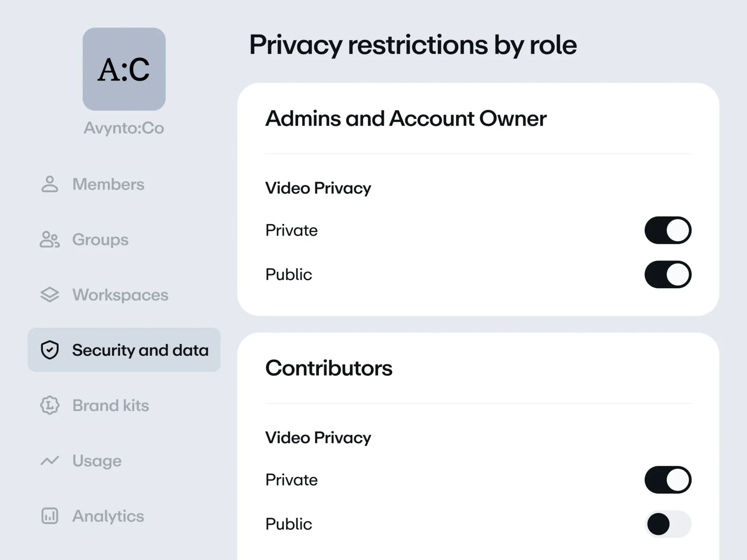The image size is (747, 560).
Task: Click the Analytics chart icon
Action: [x=50, y=516]
